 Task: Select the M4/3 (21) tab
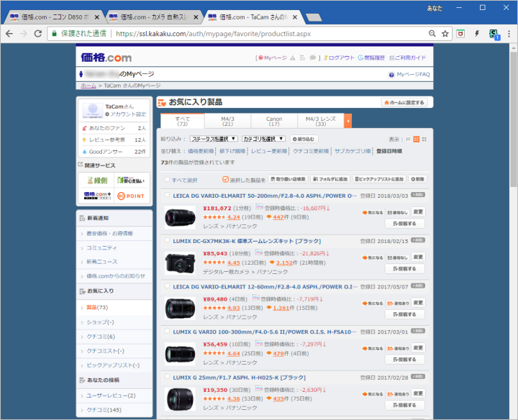pos(227,121)
